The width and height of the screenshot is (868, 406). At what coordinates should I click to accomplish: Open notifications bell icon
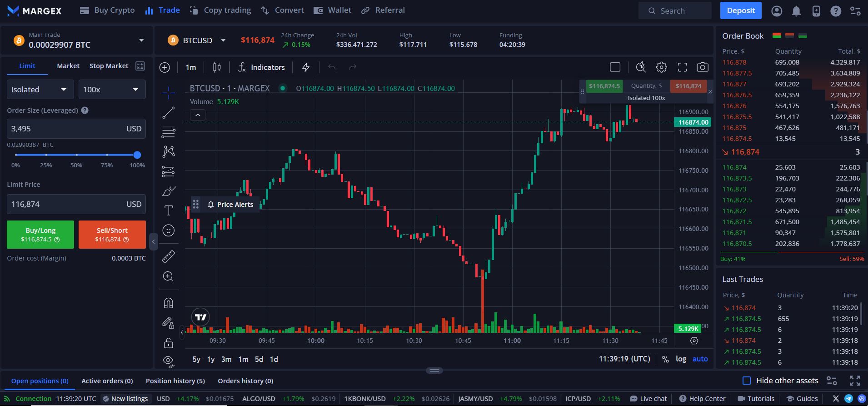(796, 11)
